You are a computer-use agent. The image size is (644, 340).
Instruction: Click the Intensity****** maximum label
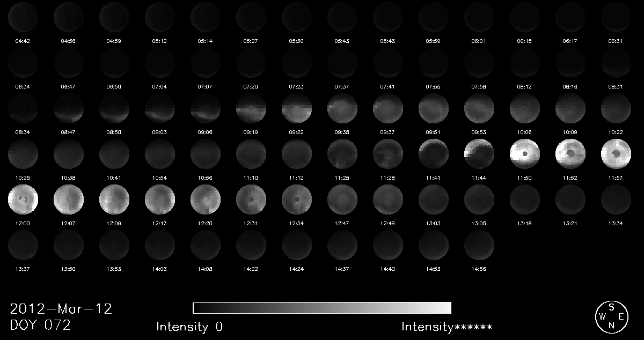tap(447, 327)
